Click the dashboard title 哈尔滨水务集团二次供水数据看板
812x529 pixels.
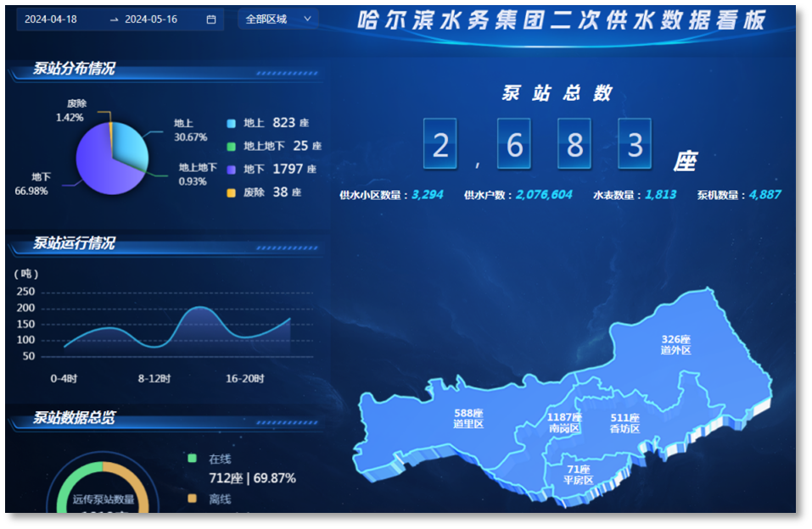pos(562,20)
